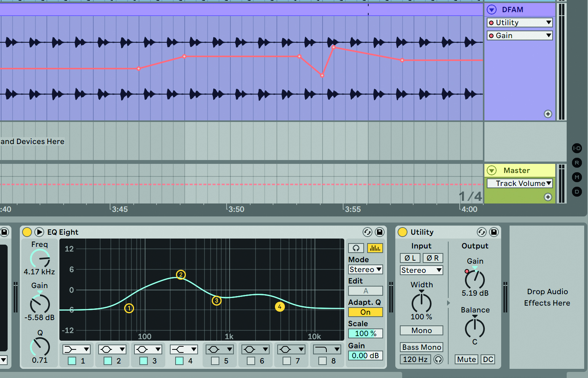Collapse the DFAM track with its disclosure triangle

pos(491,10)
